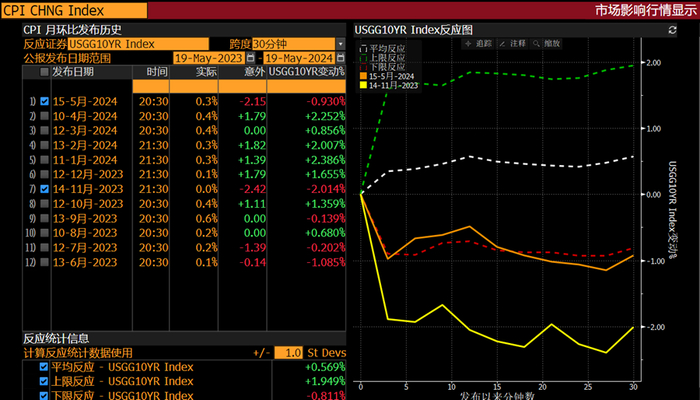Sort by 意外 column header
700x400 pixels.
(x=253, y=73)
